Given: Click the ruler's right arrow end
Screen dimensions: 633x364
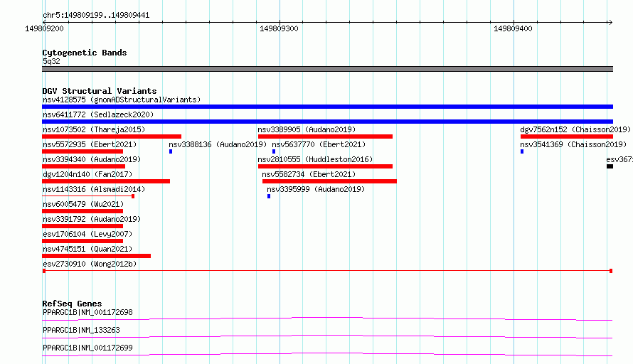Looking at the screenshot, I should tap(610, 22).
